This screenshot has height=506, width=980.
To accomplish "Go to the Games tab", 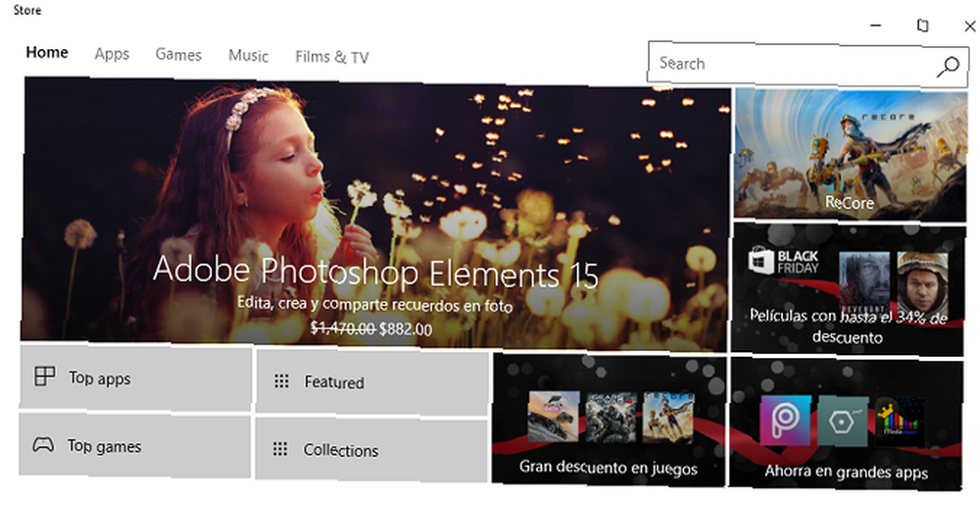I will click(x=178, y=55).
